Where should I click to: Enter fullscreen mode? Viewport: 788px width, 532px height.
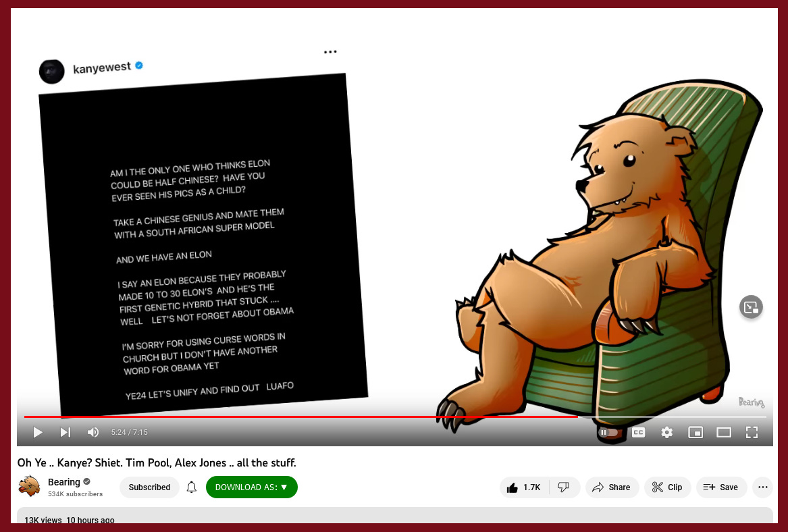752,432
